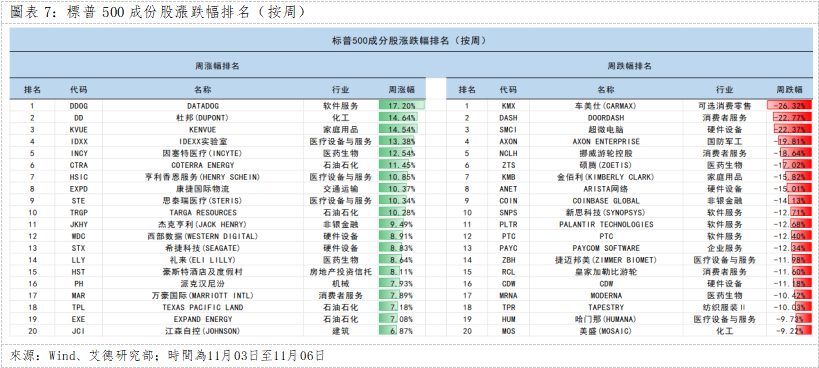This screenshot has width=819, height=368.
Task: Select the 硕腾(ZOETIS) name cell
Action: point(605,165)
